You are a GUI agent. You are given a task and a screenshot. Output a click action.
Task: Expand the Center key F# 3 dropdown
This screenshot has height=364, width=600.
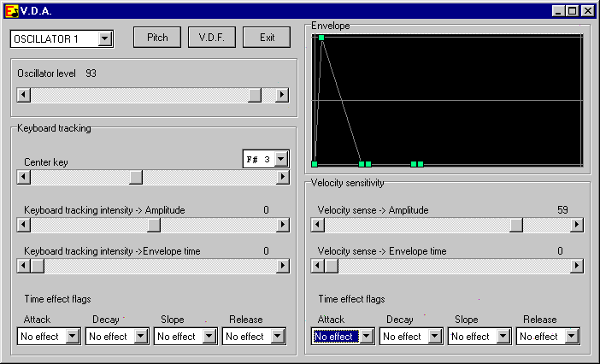click(x=281, y=159)
